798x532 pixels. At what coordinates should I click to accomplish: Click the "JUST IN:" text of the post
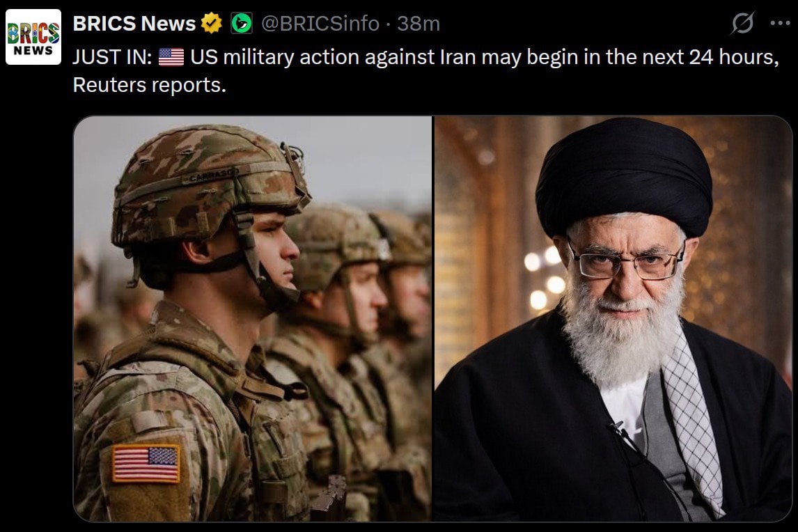tap(113, 57)
